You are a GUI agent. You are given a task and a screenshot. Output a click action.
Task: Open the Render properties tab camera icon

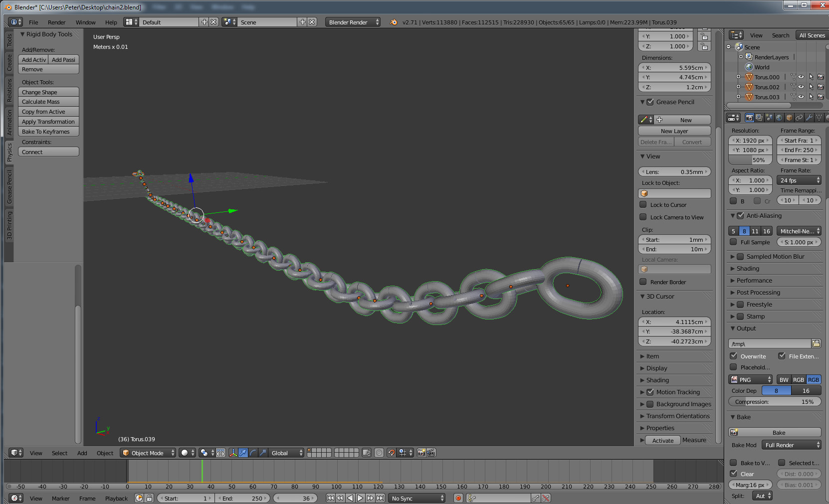point(749,118)
